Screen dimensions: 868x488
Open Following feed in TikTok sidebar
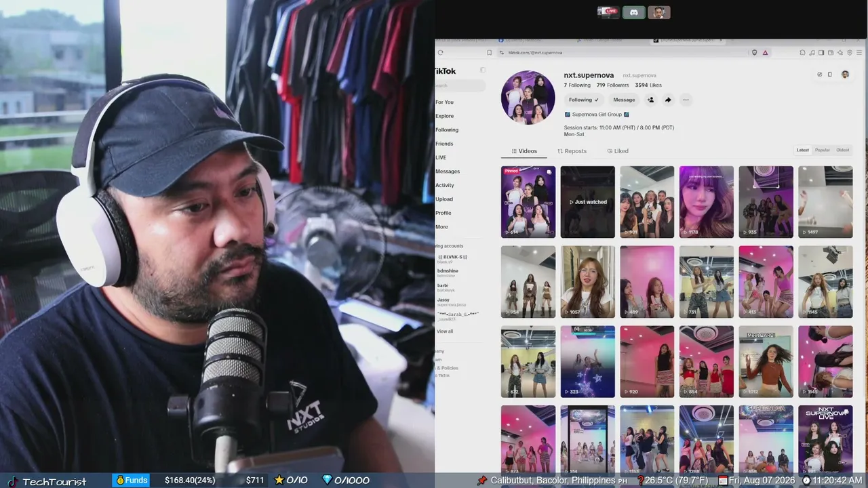(447, 129)
